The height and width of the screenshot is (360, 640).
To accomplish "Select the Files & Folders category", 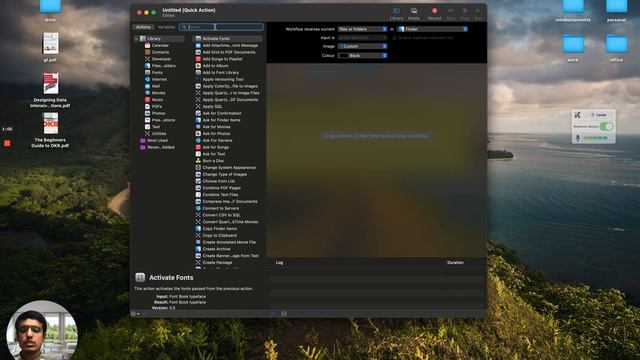I will tap(160, 66).
